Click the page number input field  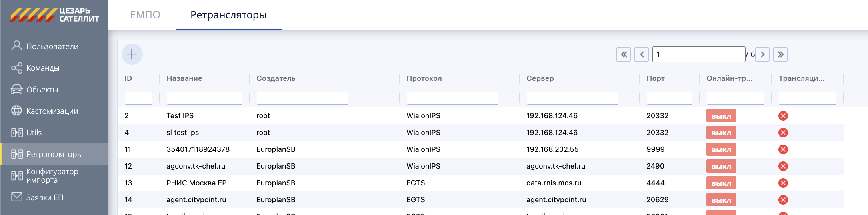pos(698,54)
